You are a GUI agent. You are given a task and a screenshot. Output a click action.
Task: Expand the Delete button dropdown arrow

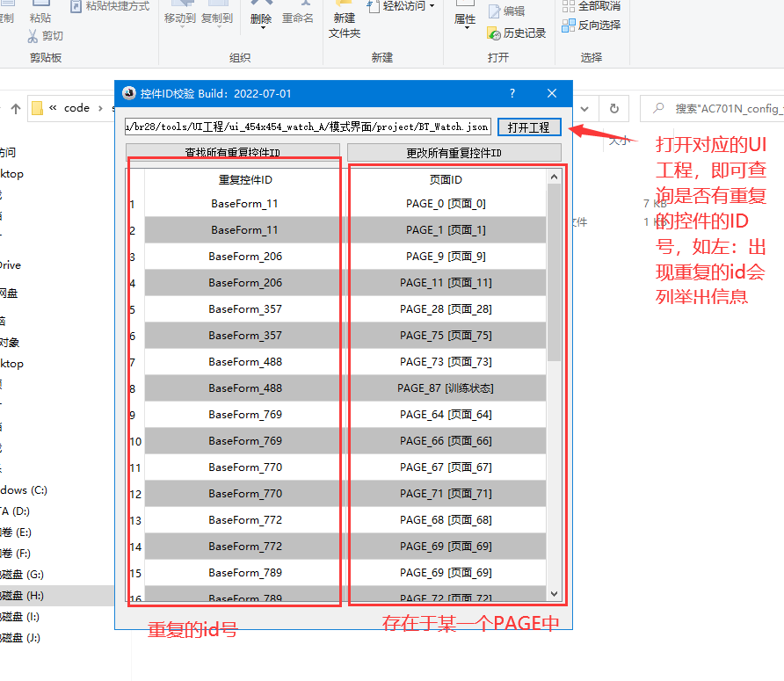coord(263,28)
